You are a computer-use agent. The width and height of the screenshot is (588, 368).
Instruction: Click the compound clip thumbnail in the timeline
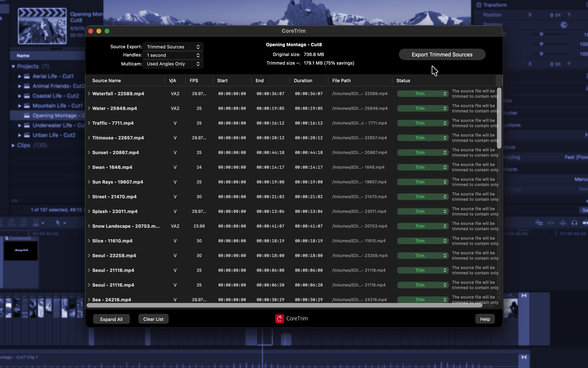point(21,251)
